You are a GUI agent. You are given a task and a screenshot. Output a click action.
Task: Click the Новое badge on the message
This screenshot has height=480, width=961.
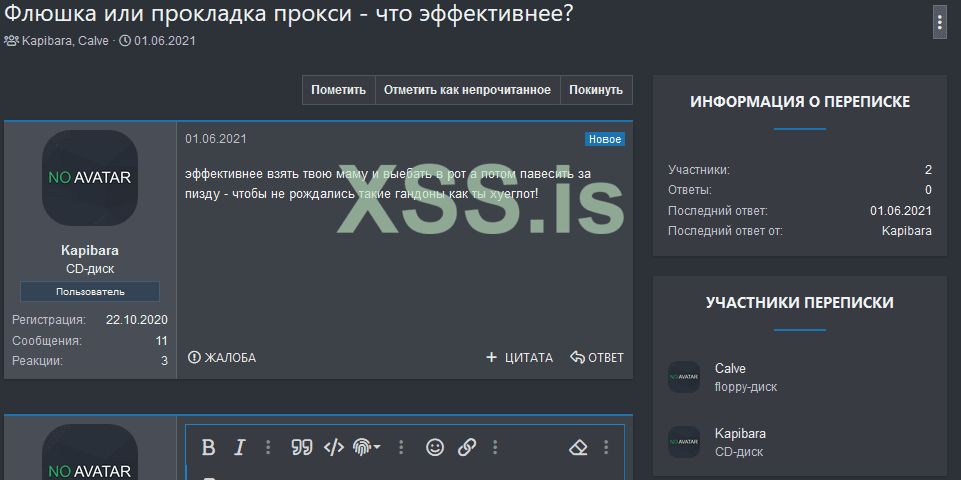[605, 139]
